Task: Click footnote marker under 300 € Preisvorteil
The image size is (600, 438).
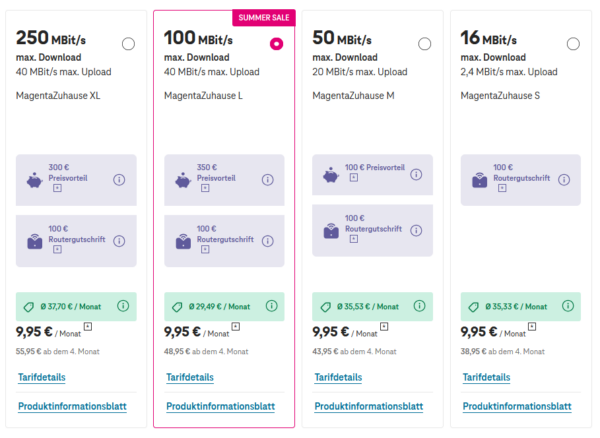Action: [57, 188]
